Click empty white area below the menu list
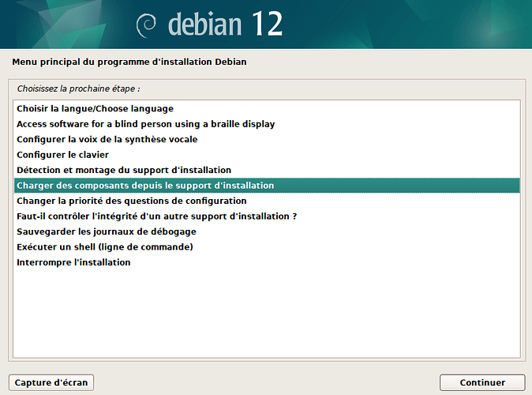The image size is (532, 395). coord(267,313)
